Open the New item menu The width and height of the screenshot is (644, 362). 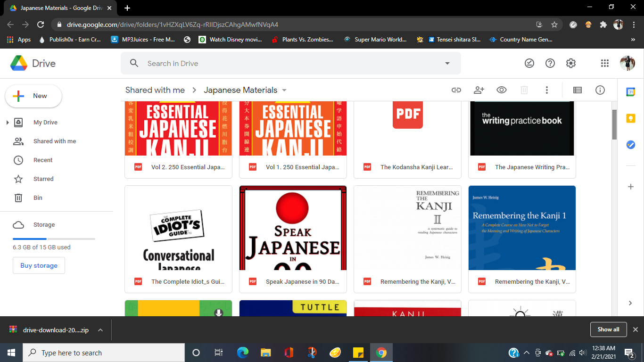[33, 96]
